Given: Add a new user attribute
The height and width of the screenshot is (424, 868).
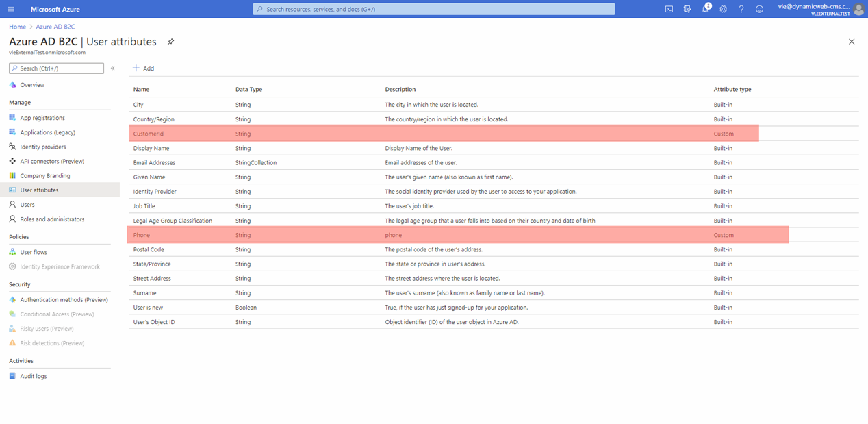Looking at the screenshot, I should pos(143,68).
